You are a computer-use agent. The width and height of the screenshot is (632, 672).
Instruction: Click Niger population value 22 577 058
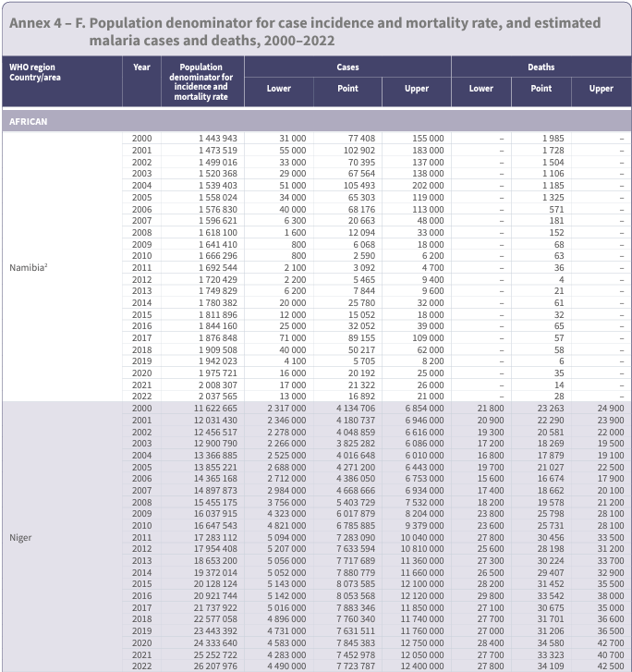click(x=215, y=619)
